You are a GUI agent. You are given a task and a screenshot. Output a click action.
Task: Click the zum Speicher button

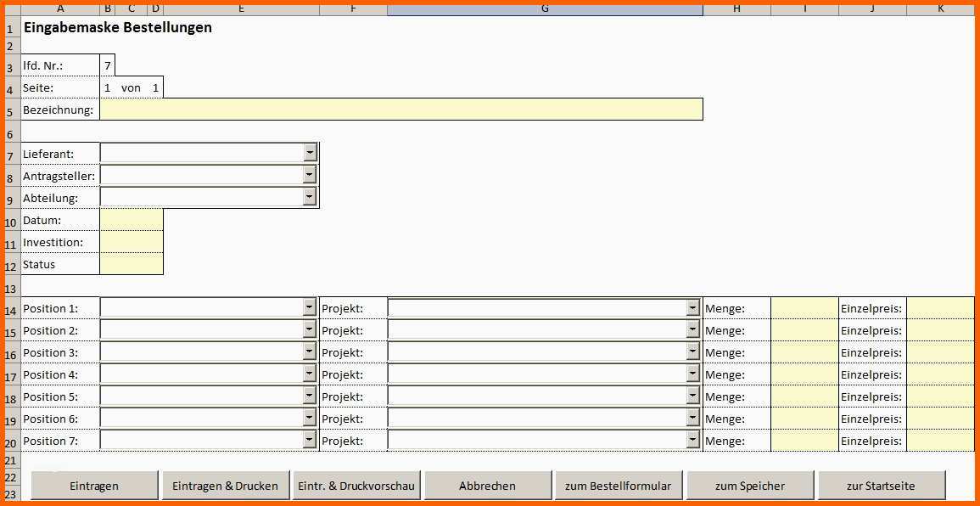tap(749, 486)
